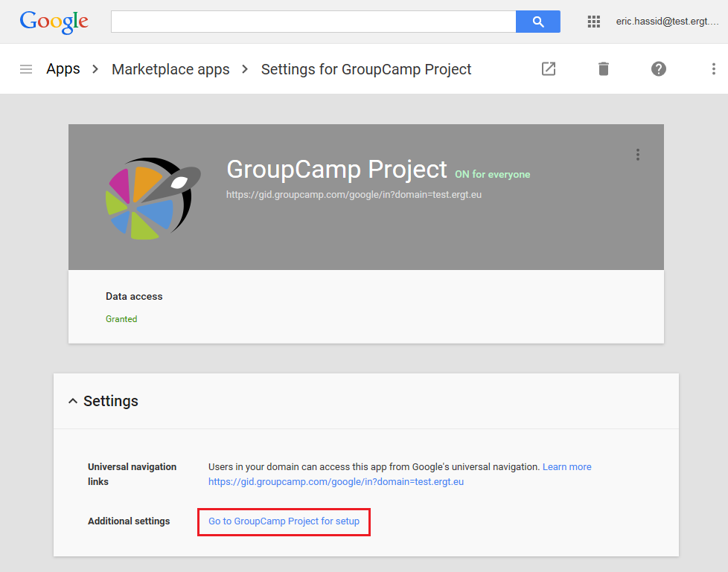Open the toolbar three-dot overflow menu
The height and width of the screenshot is (572, 728).
(x=714, y=69)
